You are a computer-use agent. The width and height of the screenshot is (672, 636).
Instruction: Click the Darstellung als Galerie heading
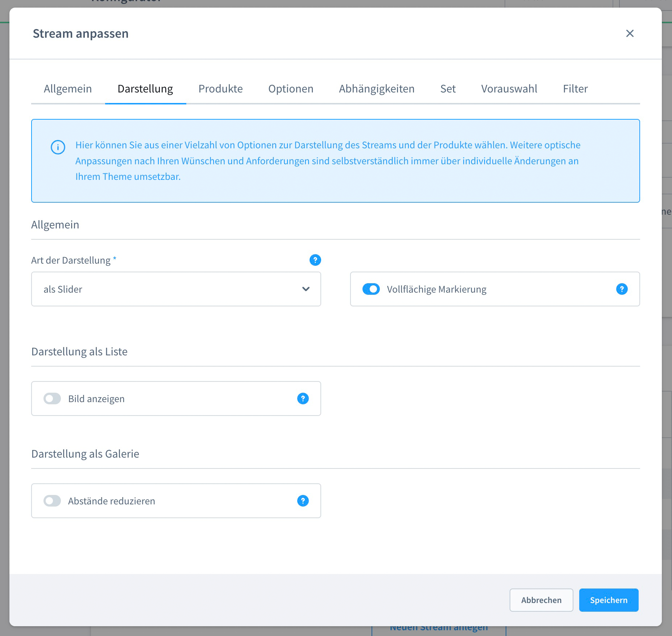[x=85, y=454]
